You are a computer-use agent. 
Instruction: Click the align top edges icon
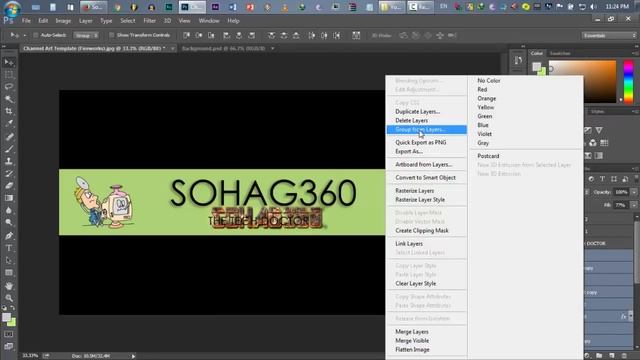(x=187, y=36)
